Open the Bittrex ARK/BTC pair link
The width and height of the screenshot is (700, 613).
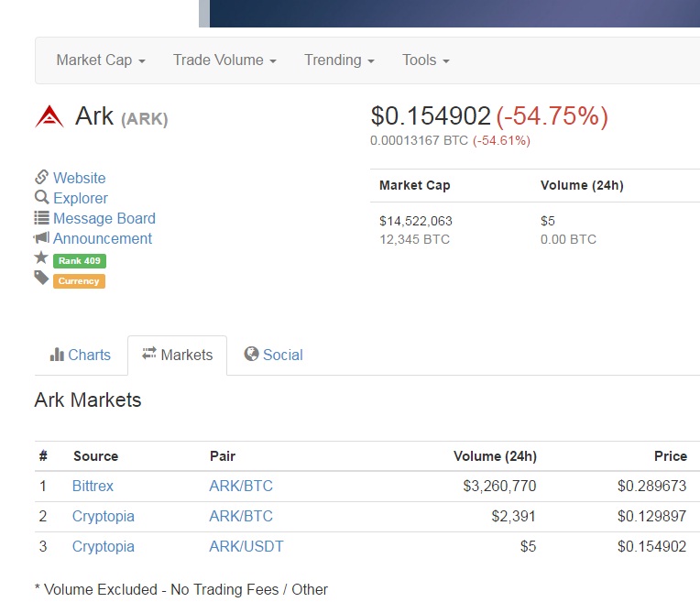point(241,486)
